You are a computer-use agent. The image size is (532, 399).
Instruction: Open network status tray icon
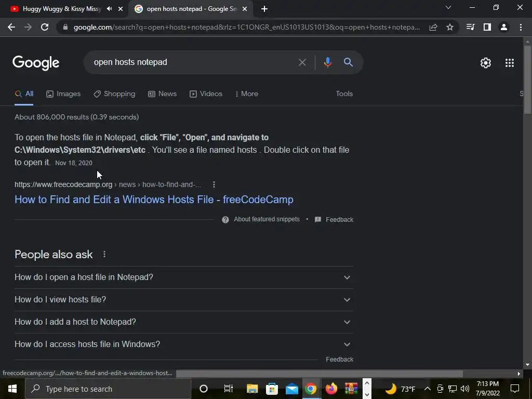453,389
